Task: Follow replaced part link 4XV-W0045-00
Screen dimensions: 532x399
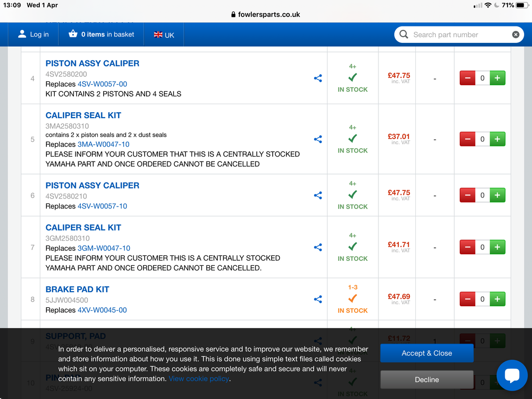Action: (102, 310)
